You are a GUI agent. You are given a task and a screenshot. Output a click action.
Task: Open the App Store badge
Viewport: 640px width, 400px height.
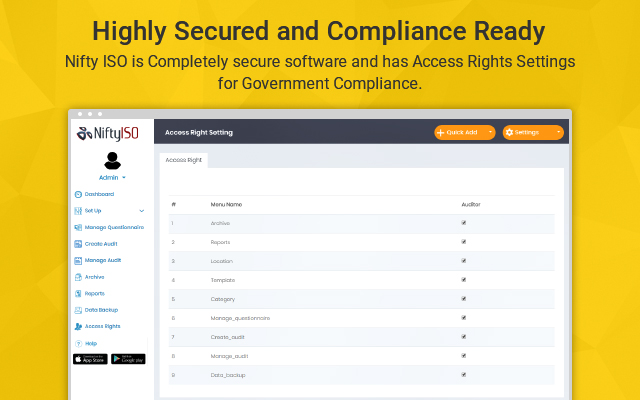click(x=90, y=359)
